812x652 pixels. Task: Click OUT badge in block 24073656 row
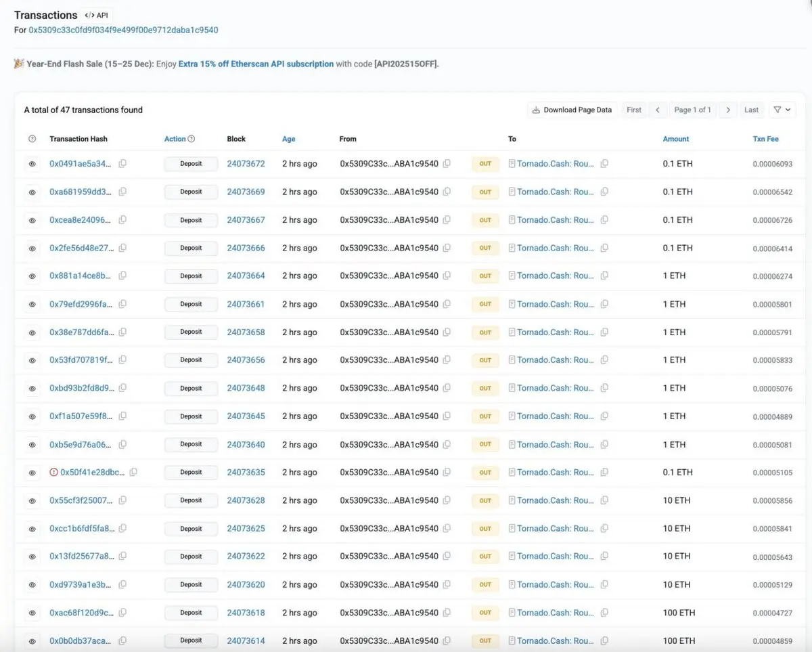point(485,360)
